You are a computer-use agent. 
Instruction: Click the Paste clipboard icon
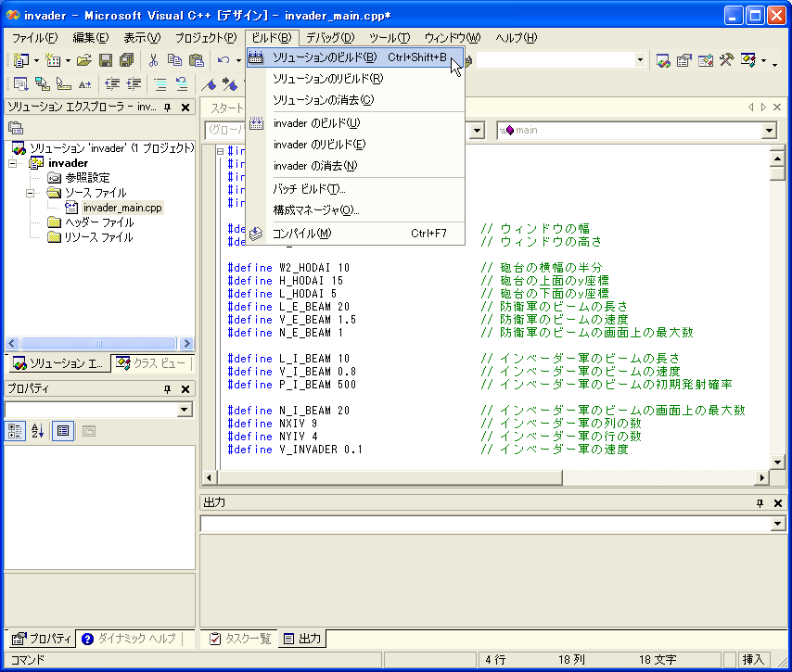click(196, 60)
